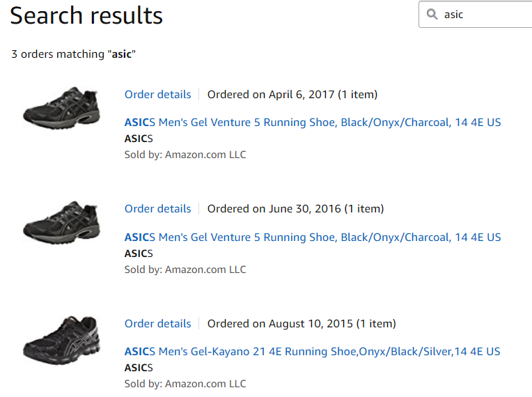
Task: Open the ASICS Men's Gel-Kayano 21 product link
Action: pos(312,352)
